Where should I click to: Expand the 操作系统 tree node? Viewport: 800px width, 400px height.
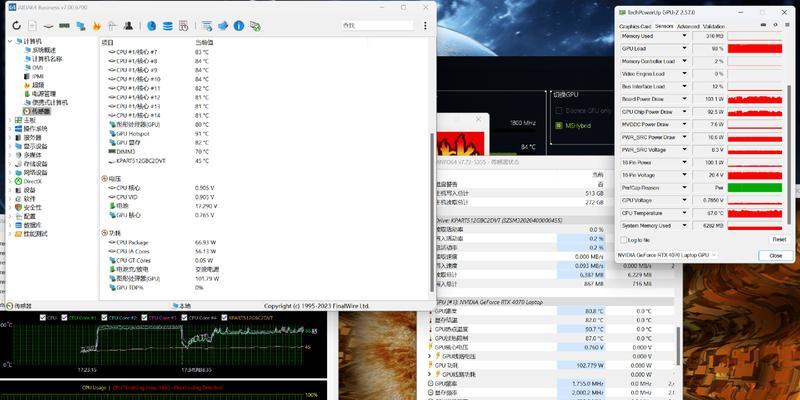[10, 129]
